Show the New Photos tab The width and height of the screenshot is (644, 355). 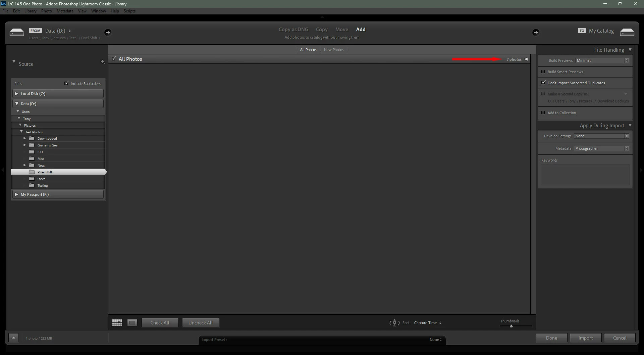coord(334,50)
